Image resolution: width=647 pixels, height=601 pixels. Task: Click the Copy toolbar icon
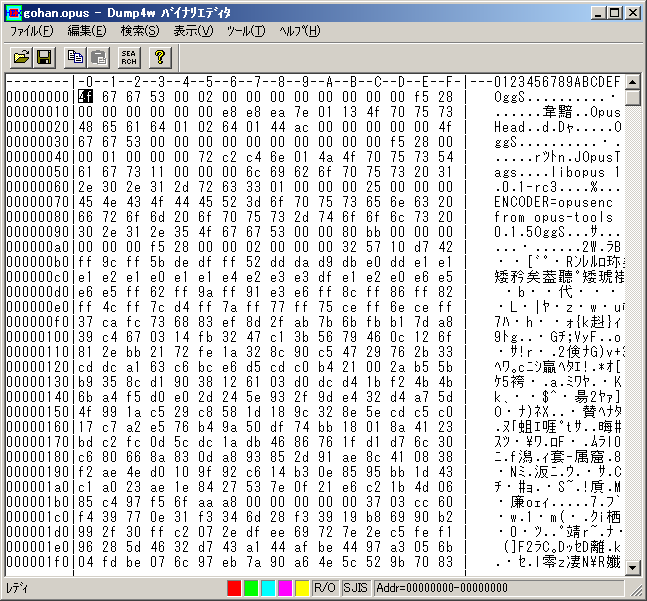[x=76, y=57]
